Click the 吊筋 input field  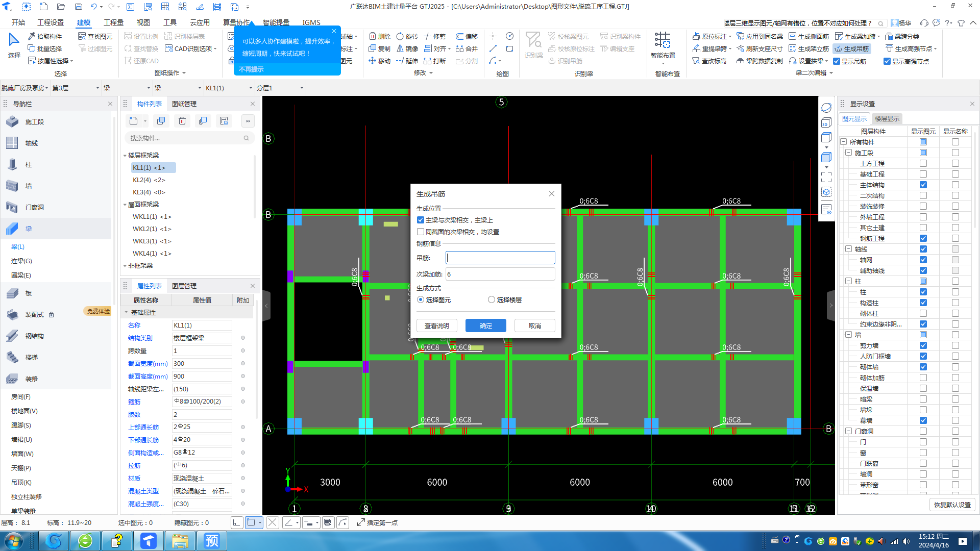pos(500,258)
